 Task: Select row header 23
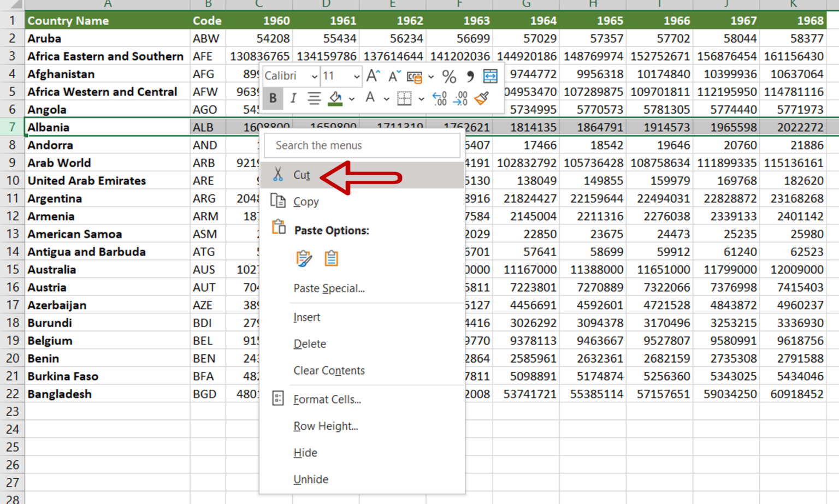coord(12,412)
